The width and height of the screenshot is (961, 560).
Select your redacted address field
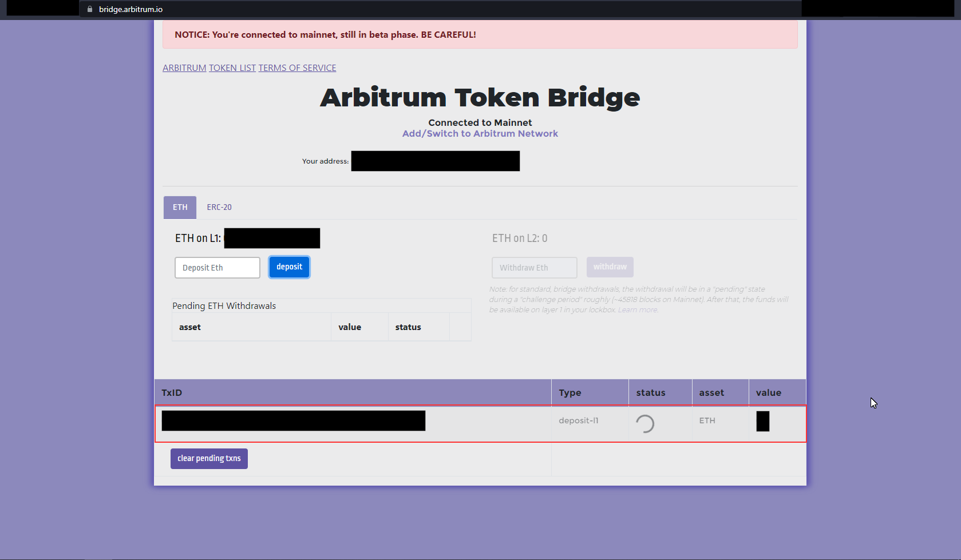435,161
